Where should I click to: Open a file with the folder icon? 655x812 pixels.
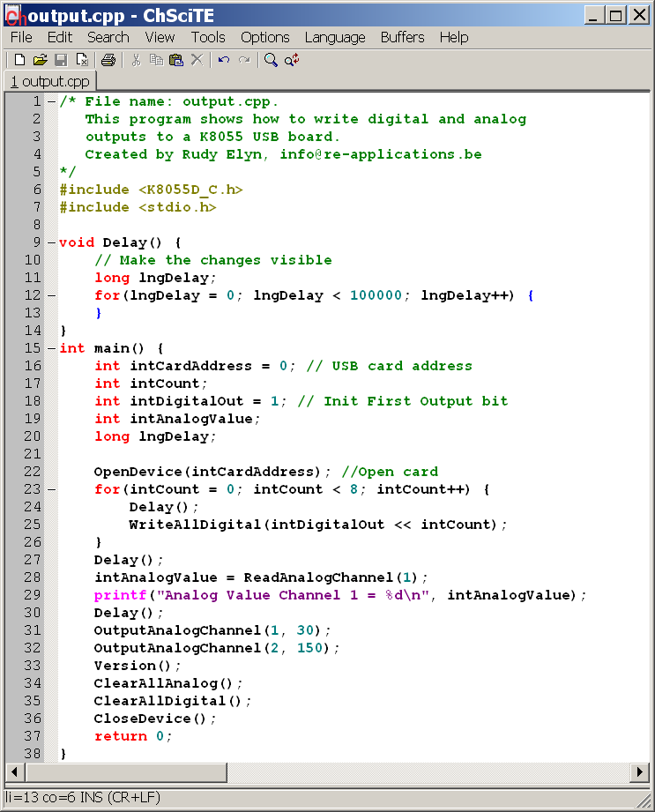click(x=40, y=60)
